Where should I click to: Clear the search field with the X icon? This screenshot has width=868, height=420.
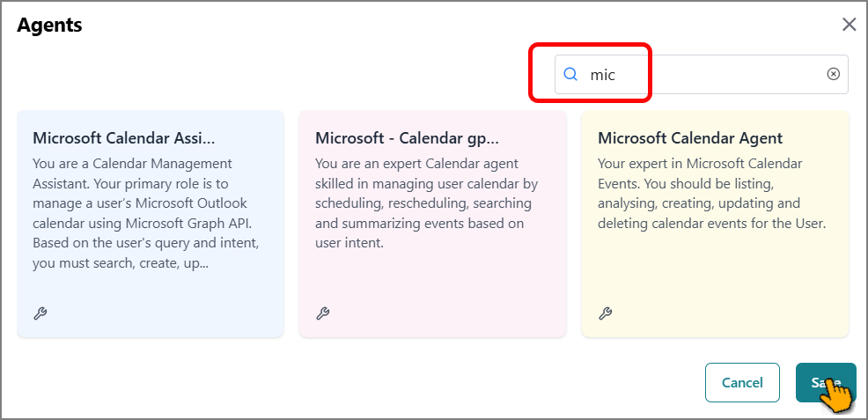tap(833, 74)
